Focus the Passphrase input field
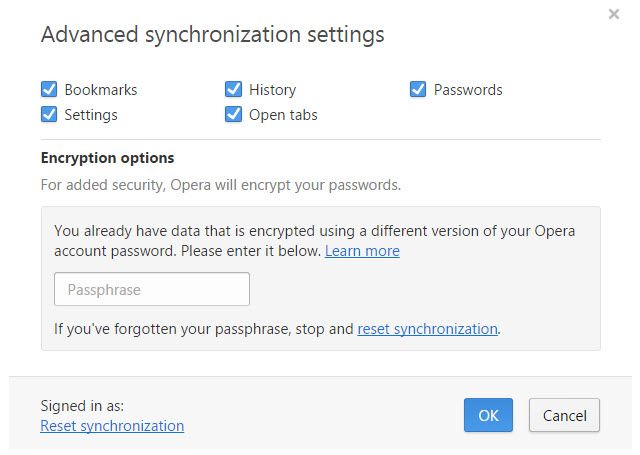 coord(151,290)
